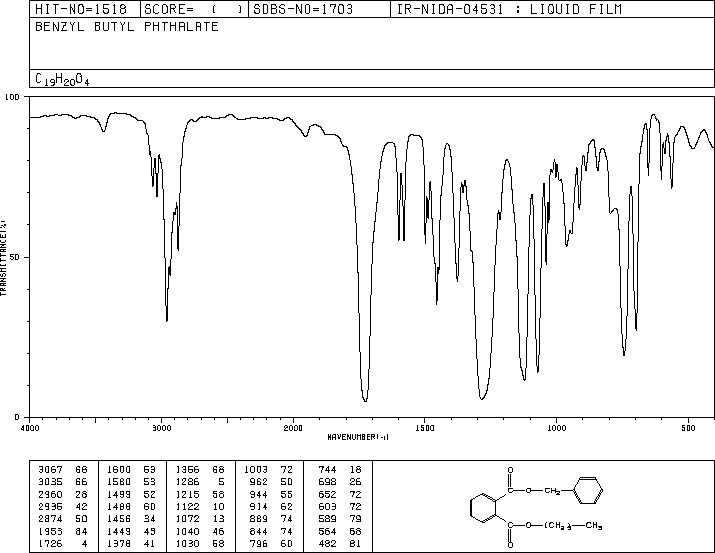Click the 2936 peak table entry
Viewport: 715px width, 553px height.
click(63, 506)
